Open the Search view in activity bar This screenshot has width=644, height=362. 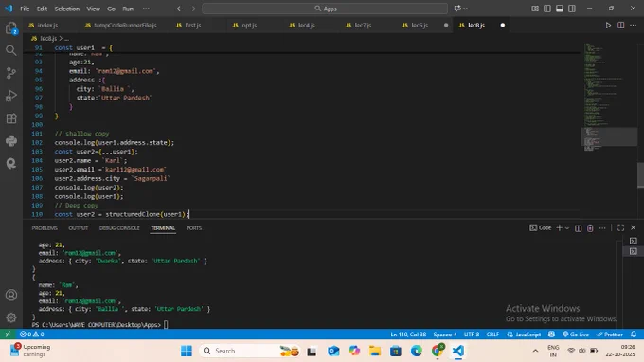pos(11,50)
